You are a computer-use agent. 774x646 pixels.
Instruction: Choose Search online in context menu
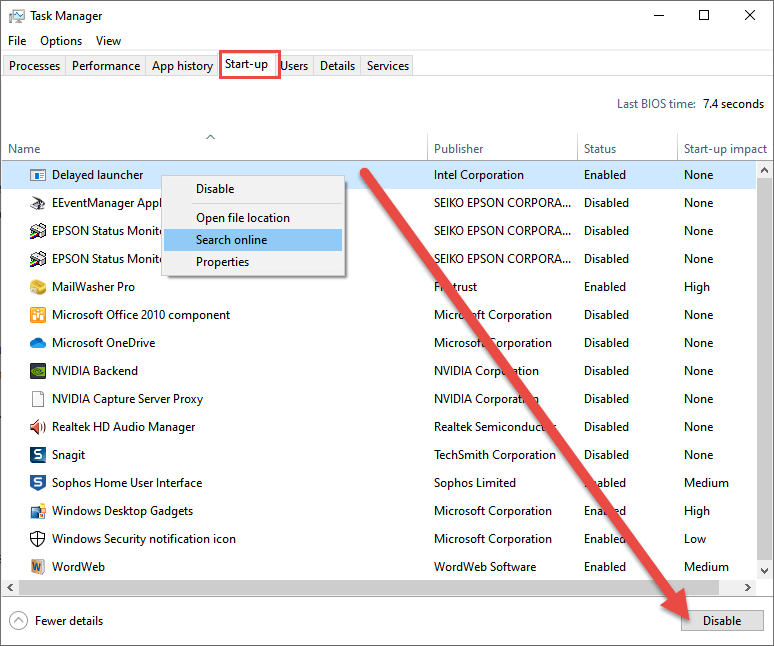(253, 240)
